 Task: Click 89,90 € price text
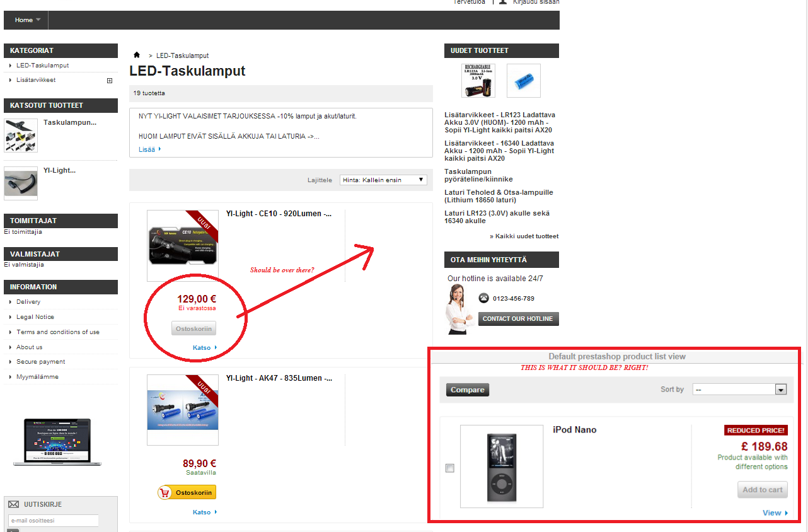click(x=199, y=464)
